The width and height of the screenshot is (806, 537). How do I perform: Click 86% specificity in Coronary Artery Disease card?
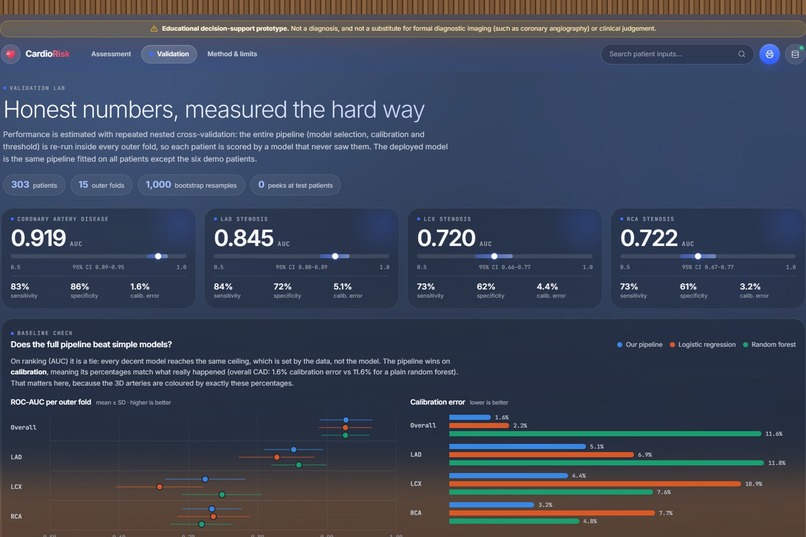point(84,290)
